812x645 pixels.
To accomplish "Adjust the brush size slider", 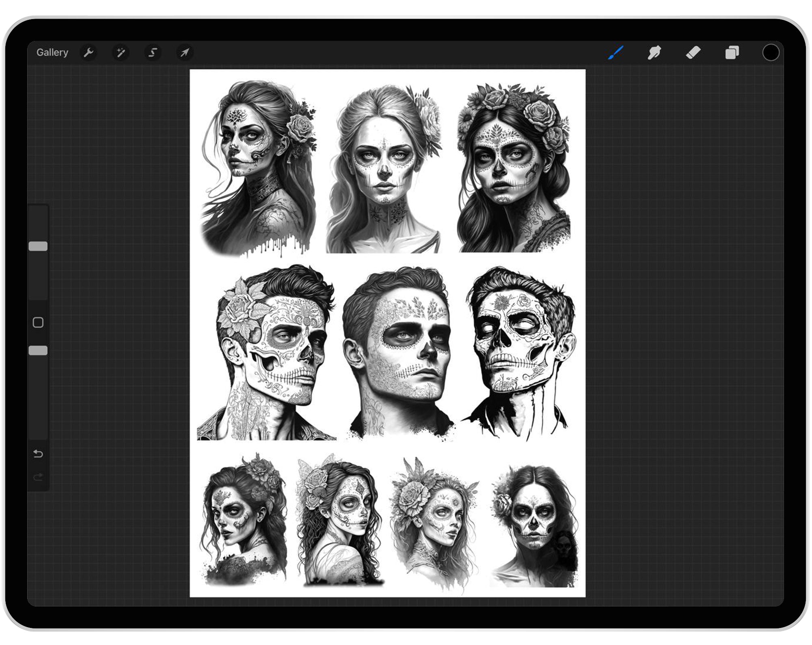I will (39, 246).
